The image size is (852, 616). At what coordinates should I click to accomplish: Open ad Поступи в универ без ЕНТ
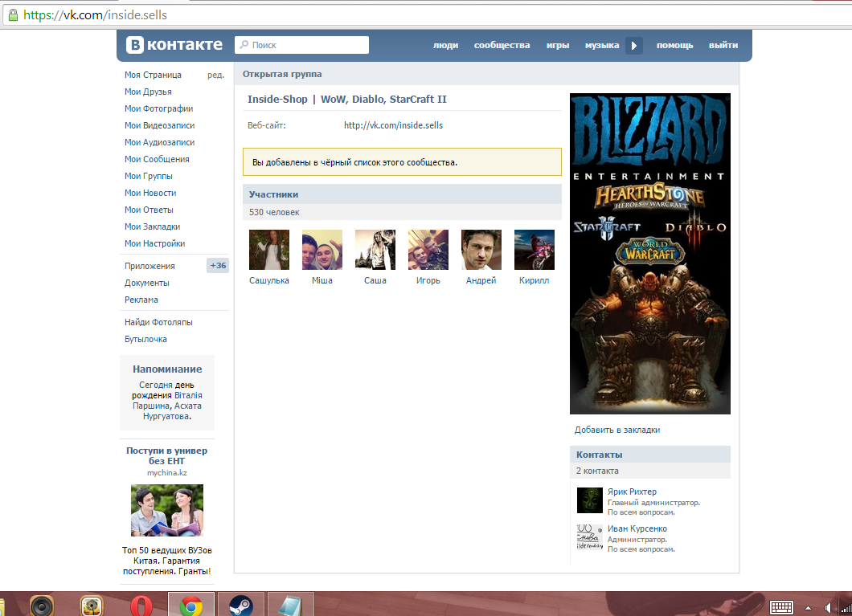click(167, 455)
